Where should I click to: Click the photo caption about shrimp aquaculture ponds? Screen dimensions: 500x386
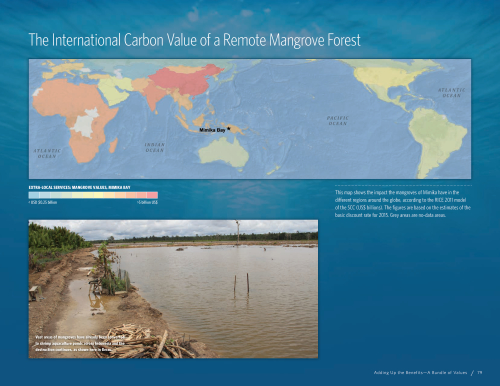(x=80, y=343)
